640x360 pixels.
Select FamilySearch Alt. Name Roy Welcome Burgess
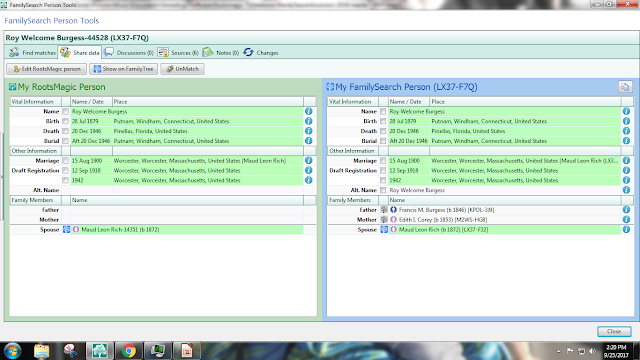tap(417, 190)
